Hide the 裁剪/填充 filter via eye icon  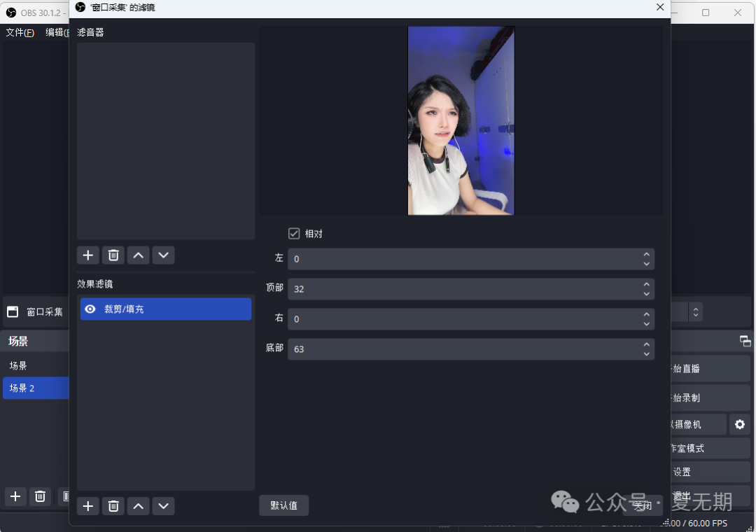coord(90,309)
